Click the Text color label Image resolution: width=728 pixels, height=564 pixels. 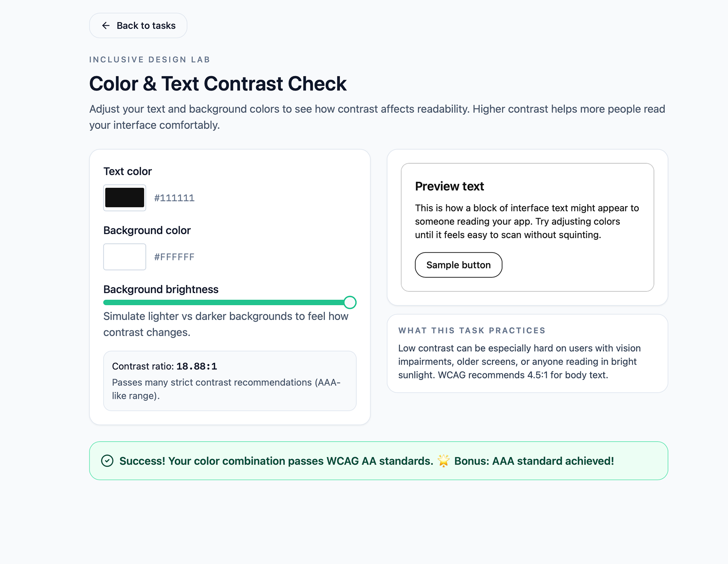click(127, 171)
